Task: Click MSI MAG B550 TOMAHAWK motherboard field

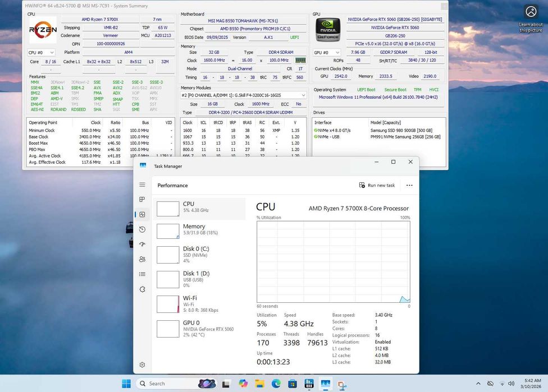Action: pyautogui.click(x=243, y=21)
